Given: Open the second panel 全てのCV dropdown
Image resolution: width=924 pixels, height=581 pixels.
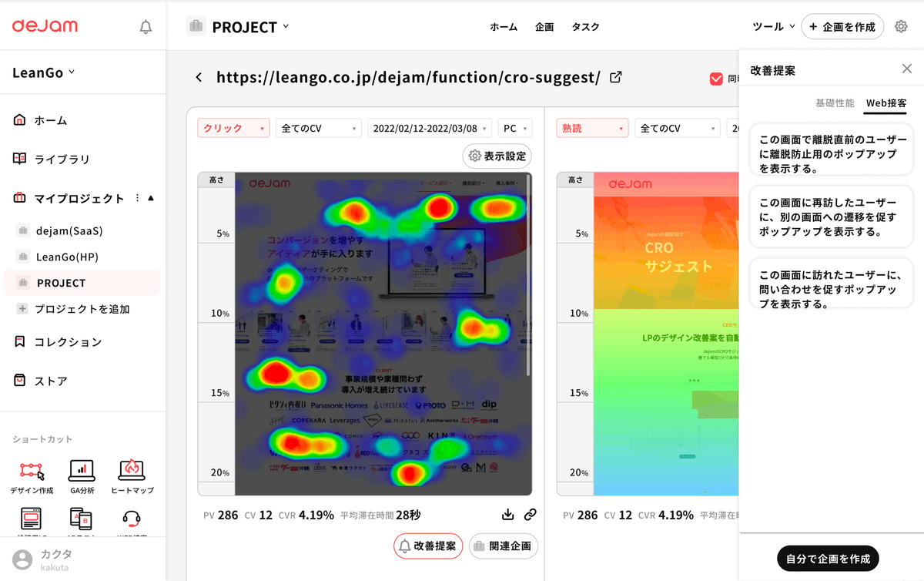Looking at the screenshot, I should [x=678, y=128].
